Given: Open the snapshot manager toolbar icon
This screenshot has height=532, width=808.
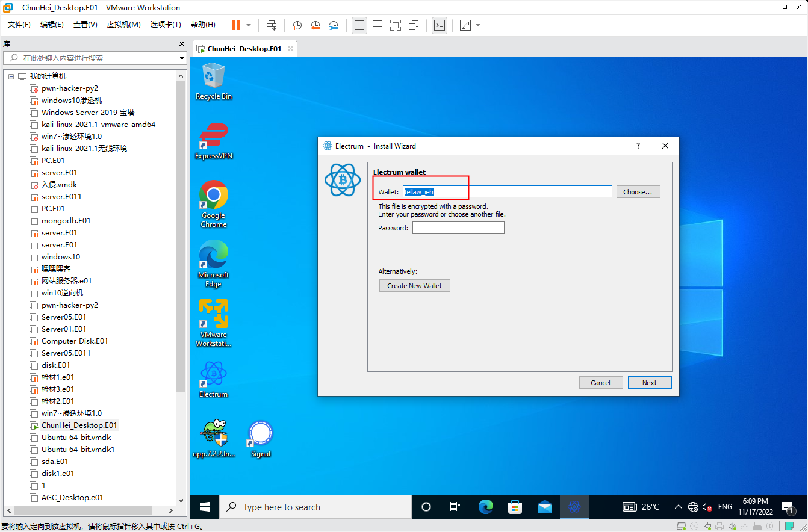Looking at the screenshot, I should (x=334, y=25).
